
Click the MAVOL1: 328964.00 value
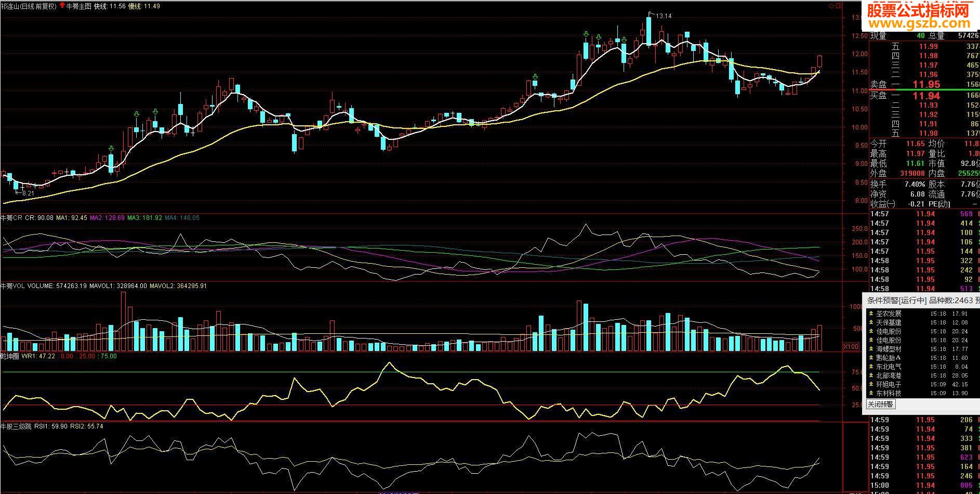118,286
